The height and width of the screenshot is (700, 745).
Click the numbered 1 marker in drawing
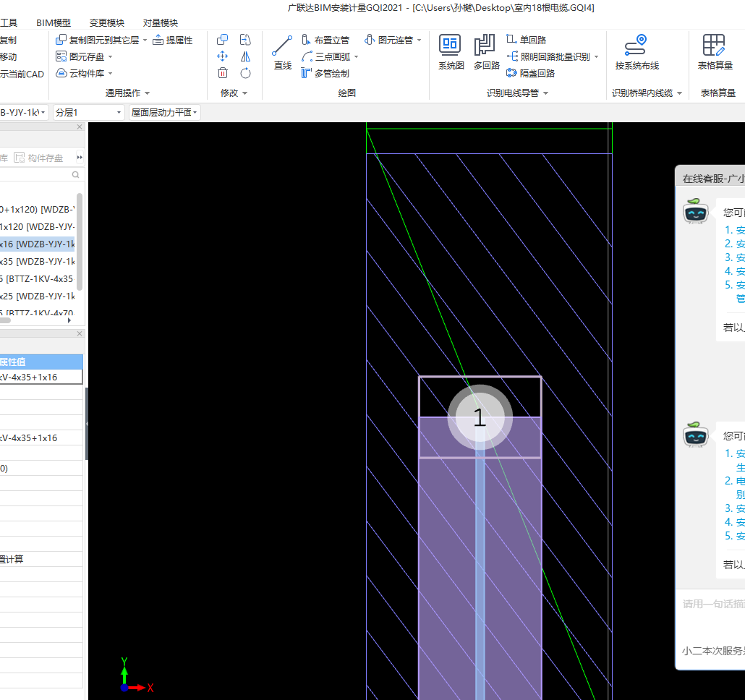pyautogui.click(x=480, y=417)
